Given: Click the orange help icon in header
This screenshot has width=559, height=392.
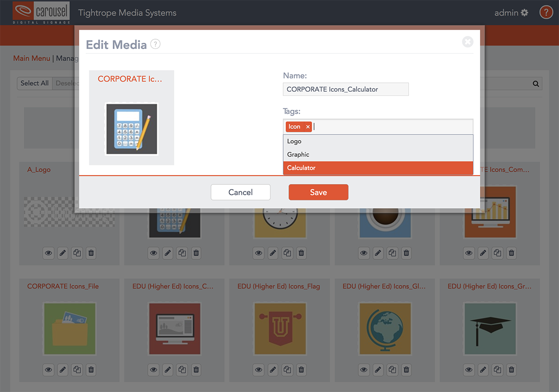Looking at the screenshot, I should coord(546,13).
